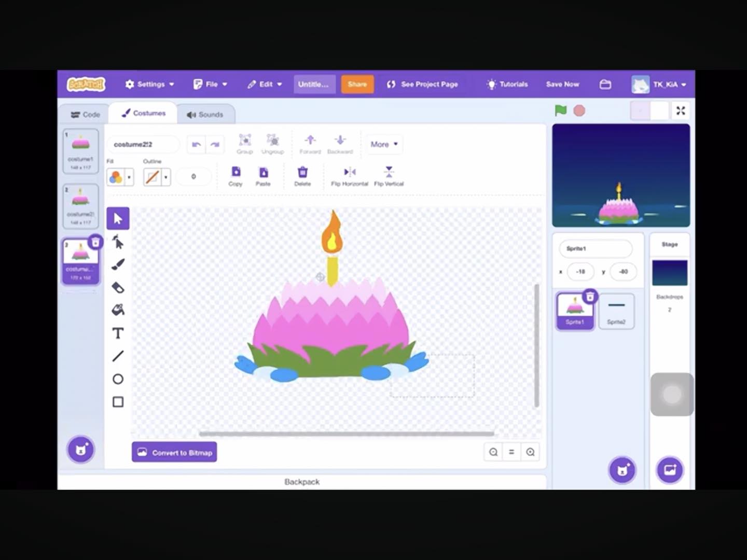Select the Fill bucket tool
The height and width of the screenshot is (560, 747).
[118, 310]
